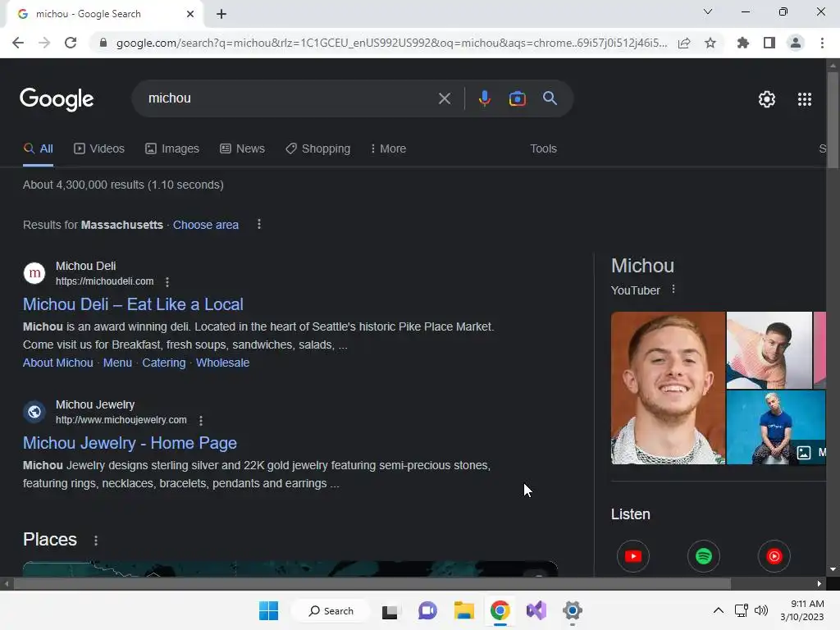
Task: Click the URL address bar
Action: 391,43
